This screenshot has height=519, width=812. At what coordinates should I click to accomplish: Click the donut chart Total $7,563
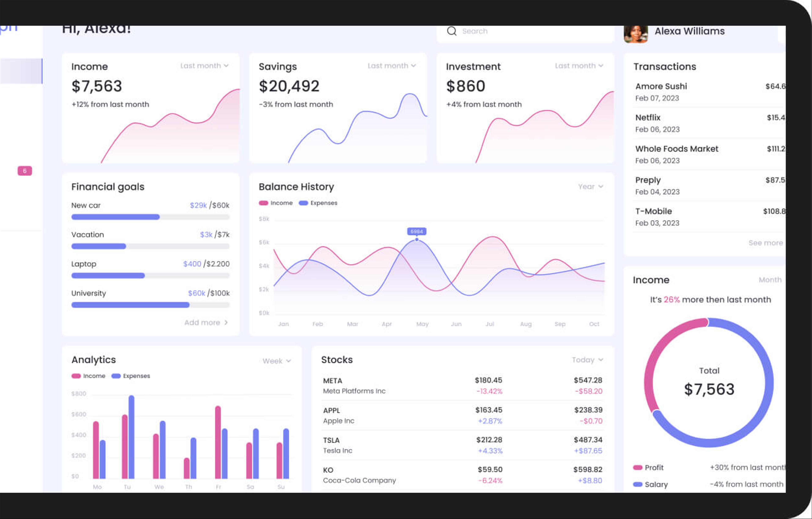[x=709, y=382]
